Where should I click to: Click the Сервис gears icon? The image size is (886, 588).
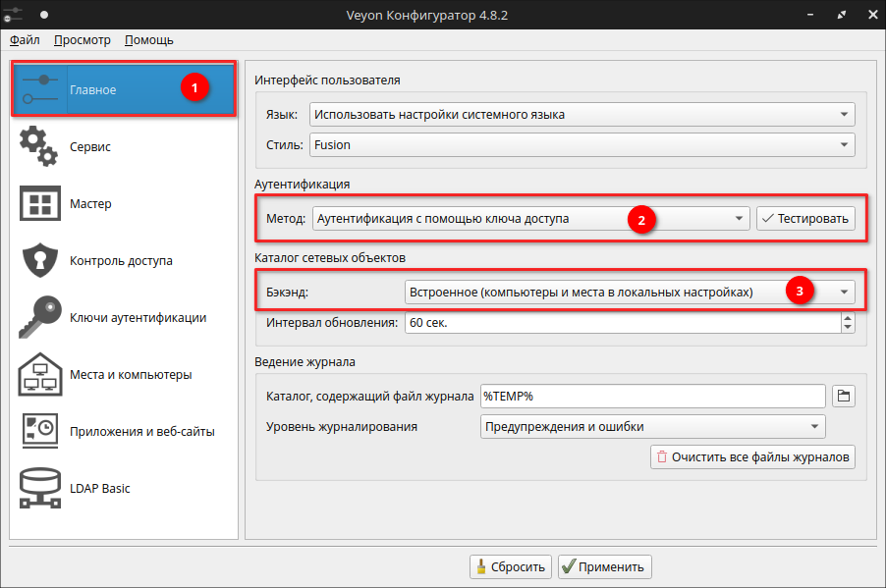[x=38, y=146]
